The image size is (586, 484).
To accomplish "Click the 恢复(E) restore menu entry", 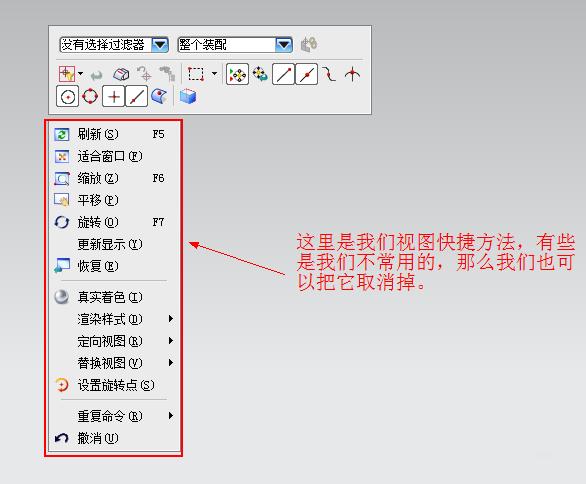I will click(x=113, y=266).
